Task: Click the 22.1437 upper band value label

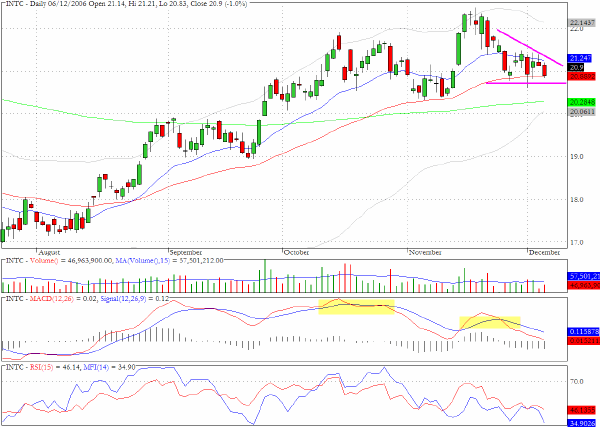Action: (x=582, y=22)
